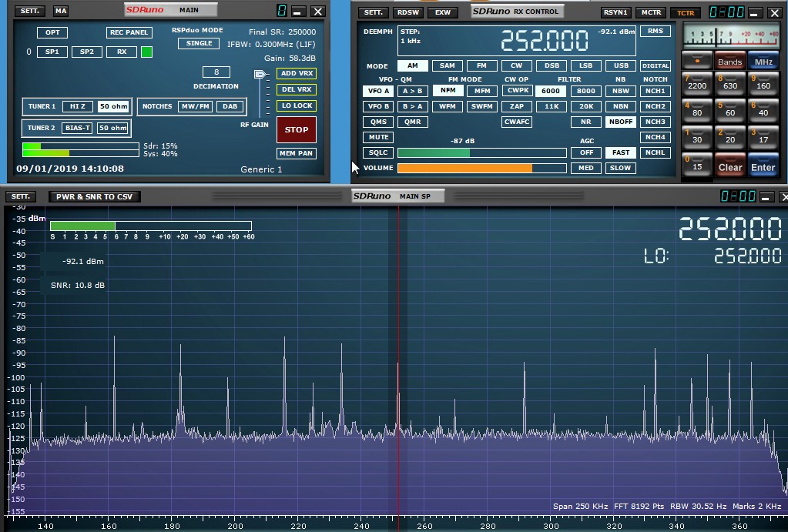Screen dimensions: 788x532
Task: Copy VFO A > B
Action: pyautogui.click(x=413, y=91)
